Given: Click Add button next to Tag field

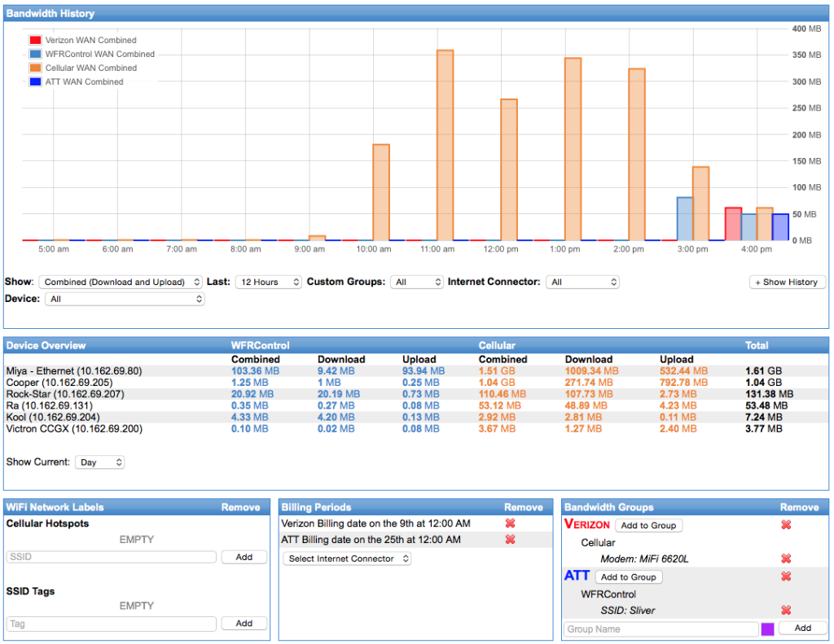Looking at the screenshot, I should click(x=244, y=624).
